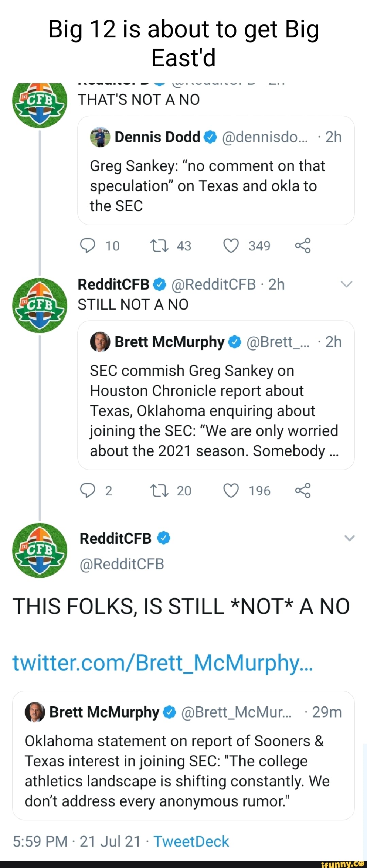Expand options chevron on STILL NOT A NO tweet
The height and width of the screenshot is (868, 367).
coord(346,284)
